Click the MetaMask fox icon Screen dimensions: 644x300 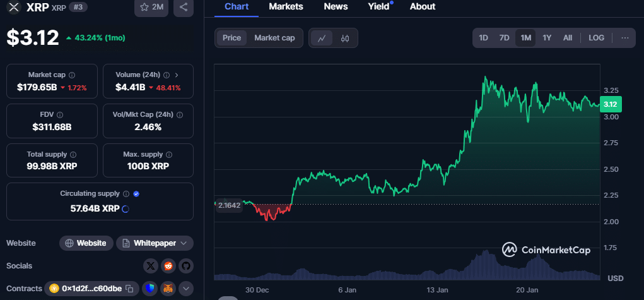168,289
